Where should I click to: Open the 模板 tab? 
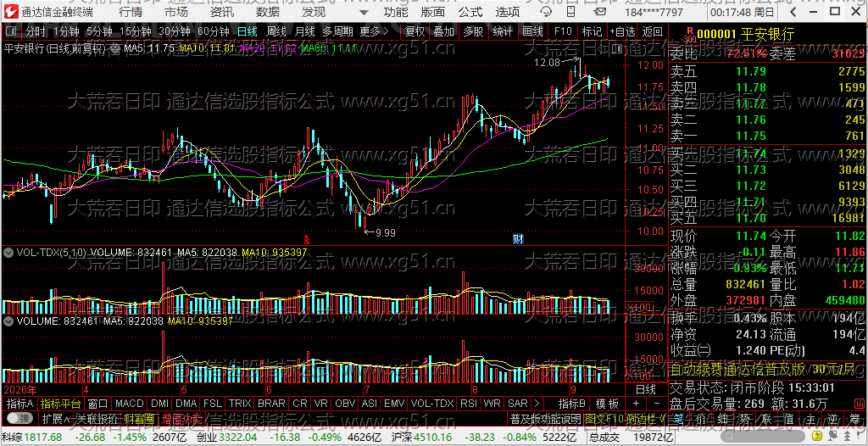coord(607,404)
